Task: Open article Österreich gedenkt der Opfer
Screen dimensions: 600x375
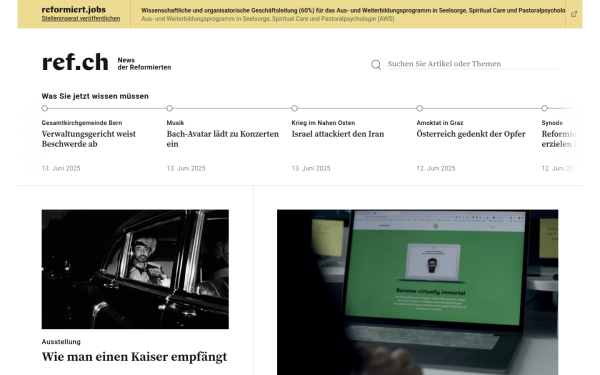Action: [x=471, y=134]
